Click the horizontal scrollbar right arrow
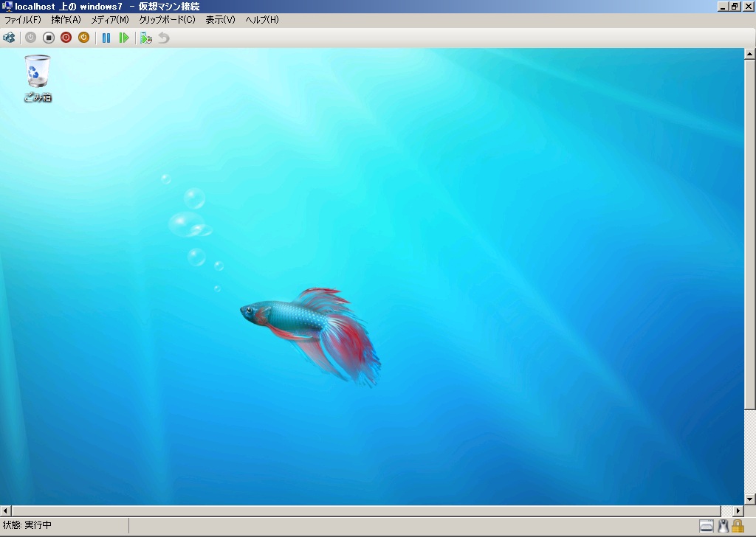The height and width of the screenshot is (537, 756). (738, 510)
